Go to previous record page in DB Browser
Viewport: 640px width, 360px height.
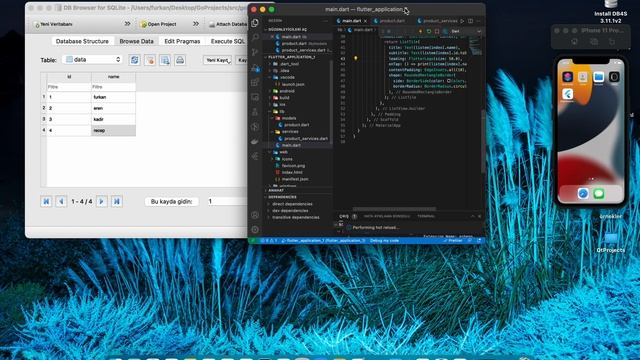point(61,201)
